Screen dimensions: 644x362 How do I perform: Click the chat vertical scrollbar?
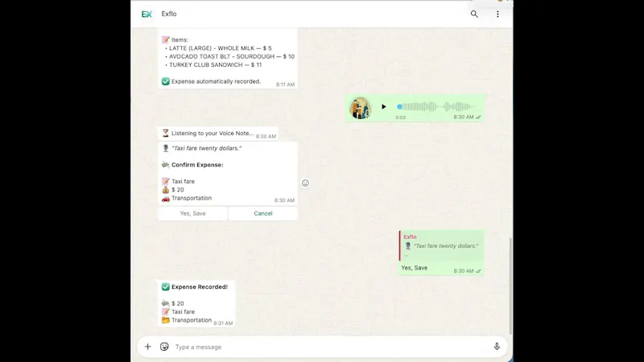point(510,286)
